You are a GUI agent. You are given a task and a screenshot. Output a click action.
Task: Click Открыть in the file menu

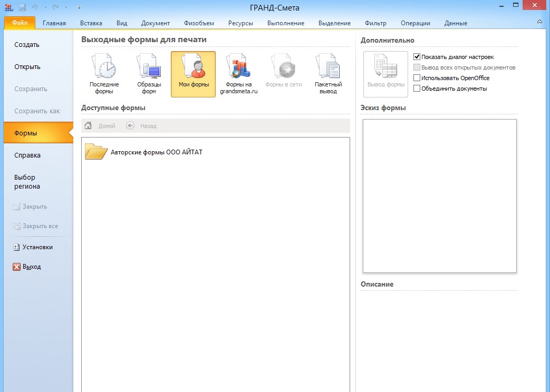pyautogui.click(x=38, y=66)
